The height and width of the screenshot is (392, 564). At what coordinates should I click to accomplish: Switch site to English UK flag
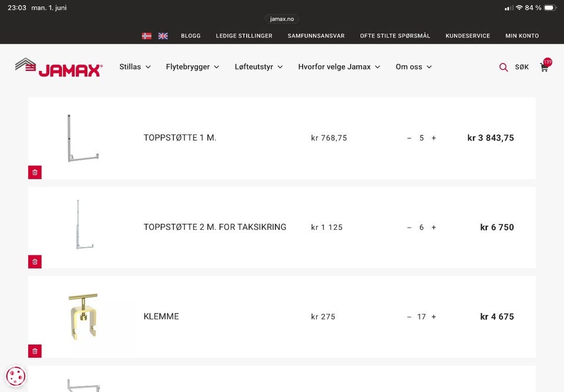163,36
